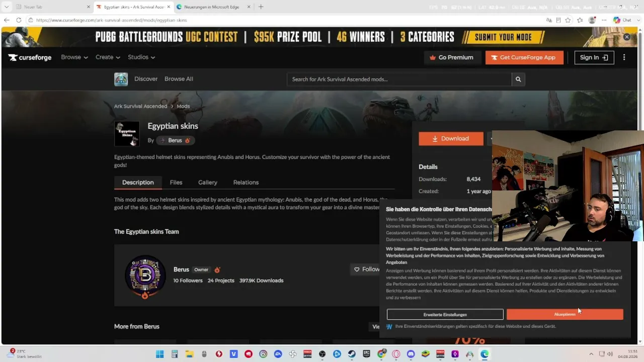Expand the Browse menu
Viewport: 644px width, 362px height.
[x=74, y=57]
